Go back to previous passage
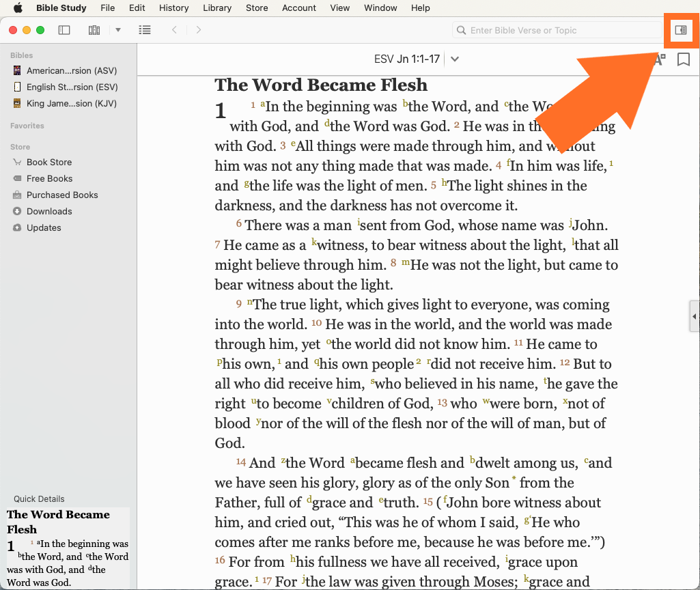This screenshot has width=700, height=590. 175,30
